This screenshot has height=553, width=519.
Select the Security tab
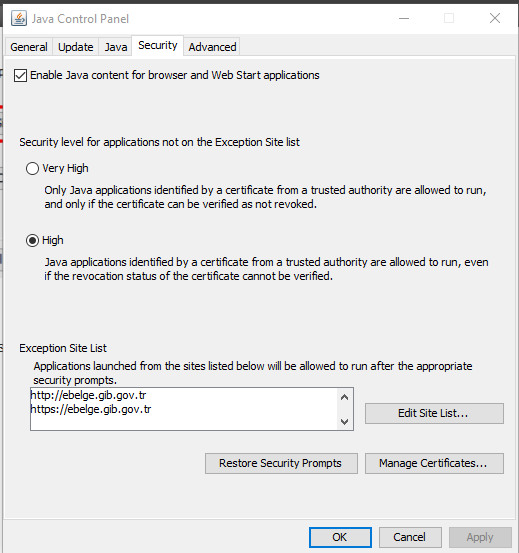click(158, 45)
